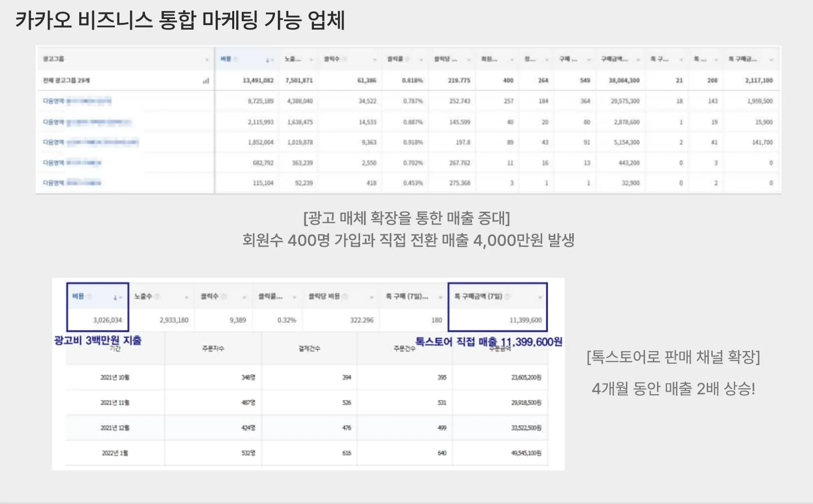Screen dimensions: 813x504
Task: Click the 0.453% cell
Action: click(x=413, y=183)
